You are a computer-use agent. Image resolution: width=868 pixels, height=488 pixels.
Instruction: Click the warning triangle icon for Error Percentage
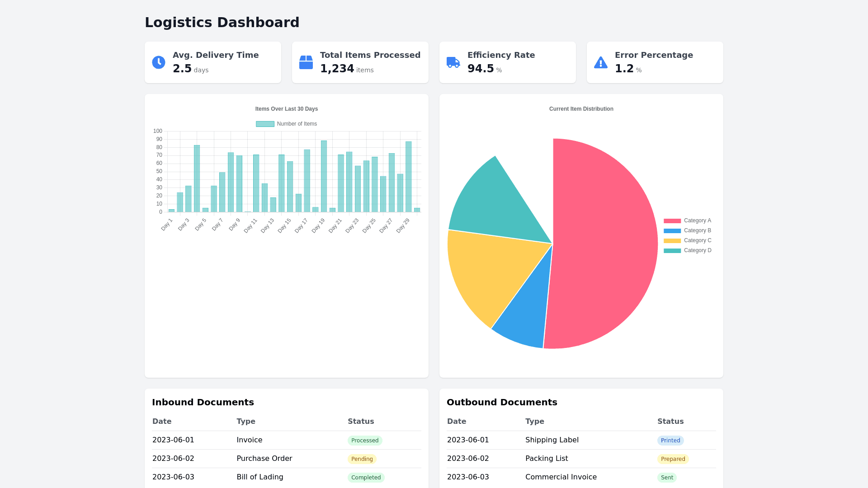coord(601,62)
